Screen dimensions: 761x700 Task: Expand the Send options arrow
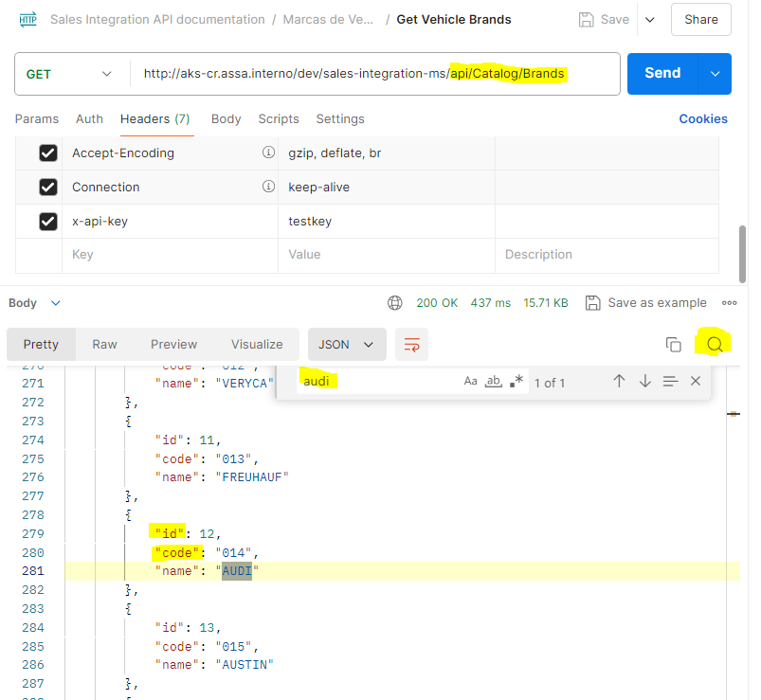pos(715,74)
